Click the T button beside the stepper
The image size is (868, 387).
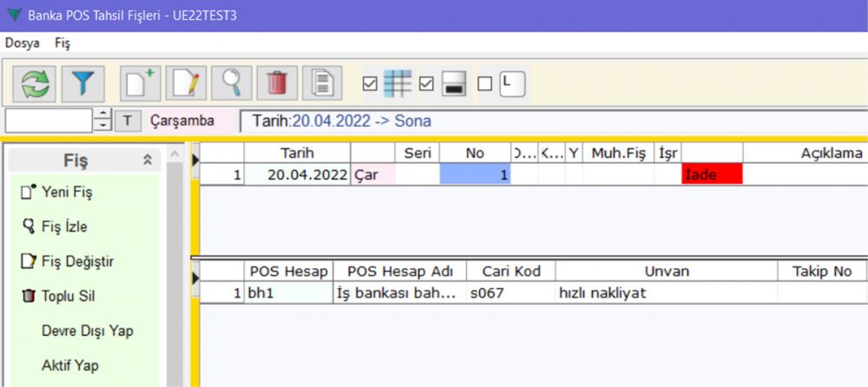(x=128, y=121)
